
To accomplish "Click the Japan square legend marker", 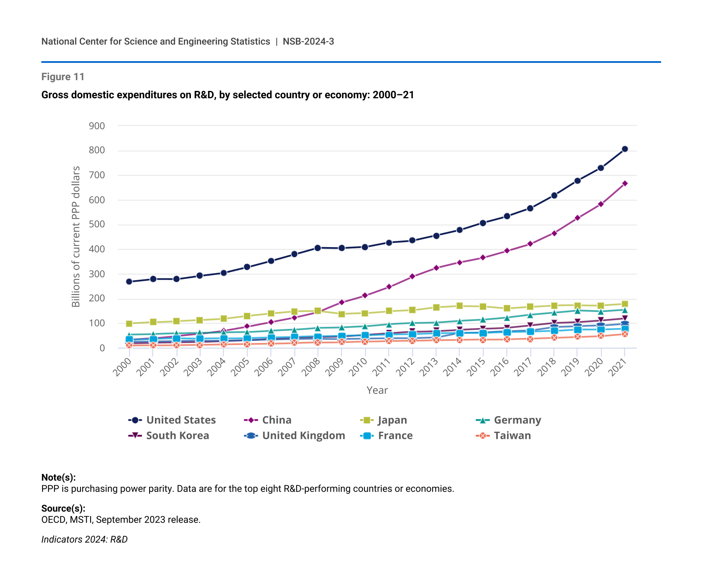I will pos(366,420).
